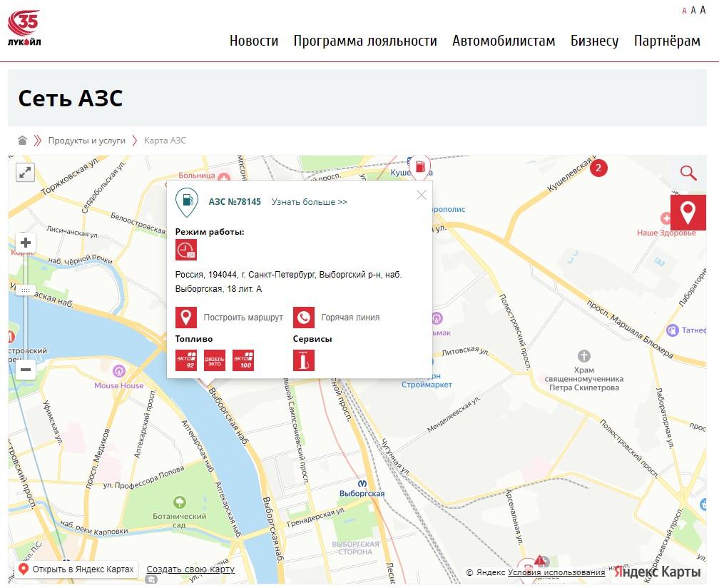
Task: Click the 24-hour working mode icon
Action: [185, 250]
